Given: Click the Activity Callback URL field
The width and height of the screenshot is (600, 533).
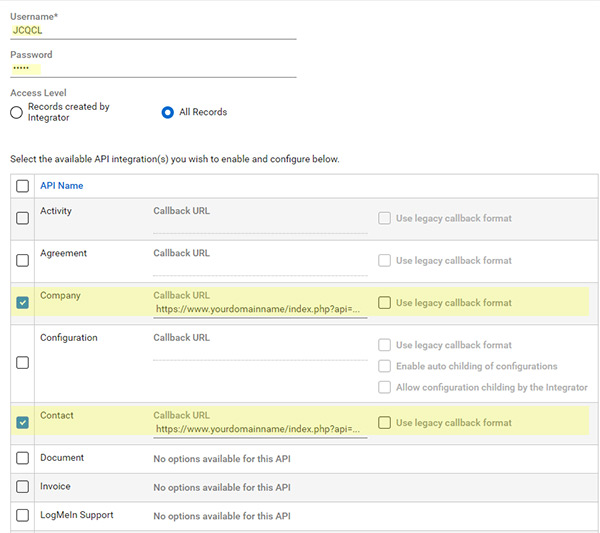Looking at the screenshot, I should pyautogui.click(x=260, y=227).
